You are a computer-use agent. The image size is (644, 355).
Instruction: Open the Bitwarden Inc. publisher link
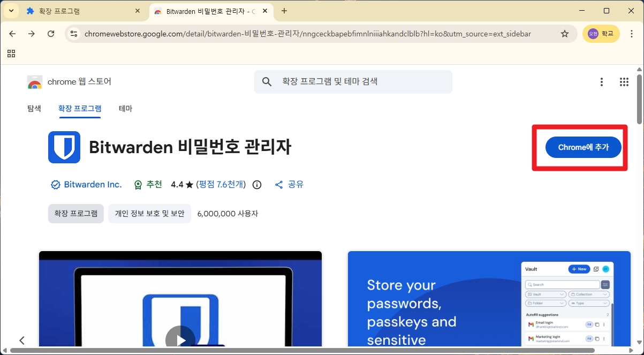93,184
